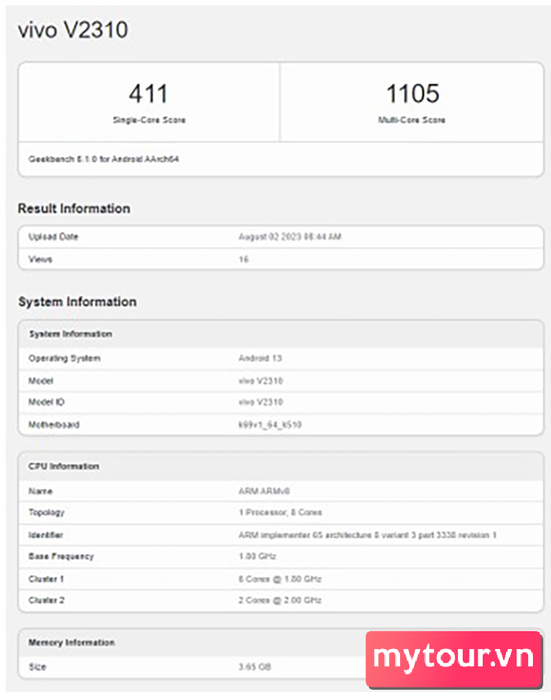Click the ARM ARMv8 value
Screen dimensions: 551x700
point(264,491)
